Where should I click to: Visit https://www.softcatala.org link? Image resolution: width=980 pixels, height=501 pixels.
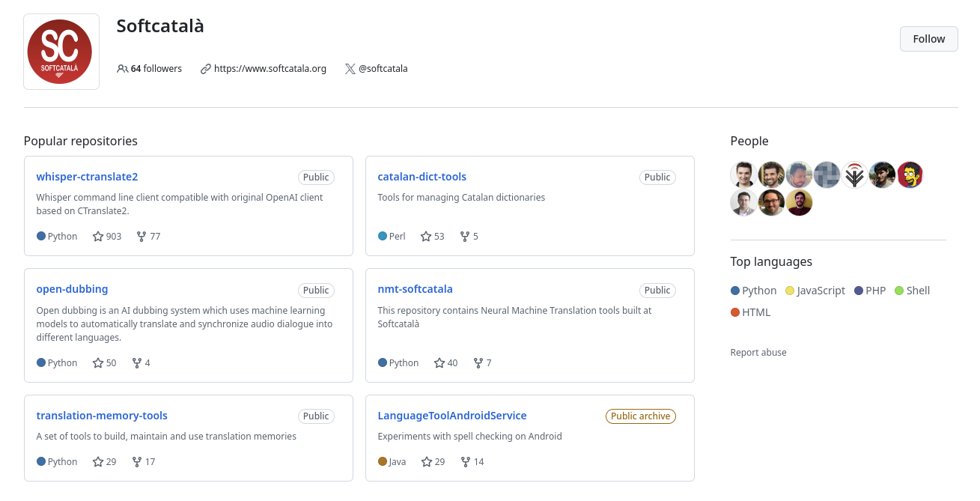click(270, 69)
